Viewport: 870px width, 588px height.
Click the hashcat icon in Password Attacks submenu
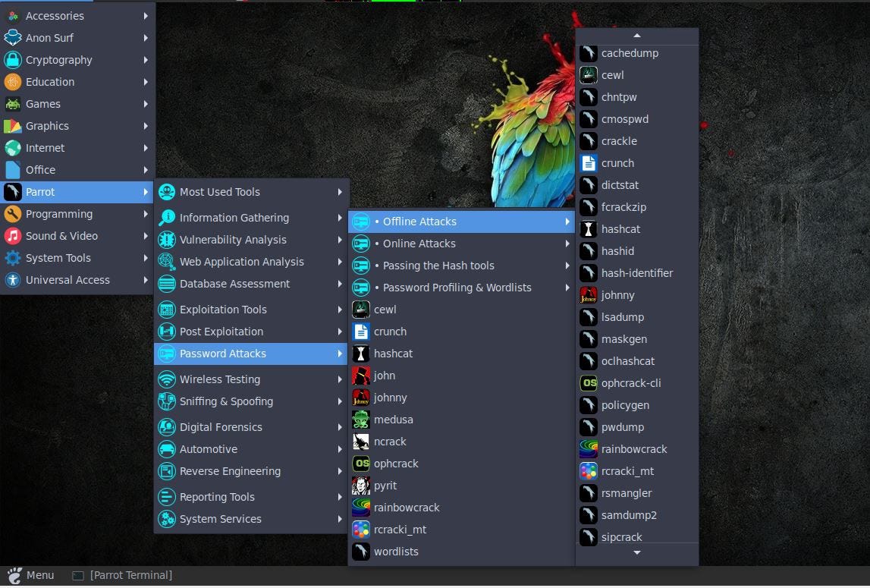point(360,354)
